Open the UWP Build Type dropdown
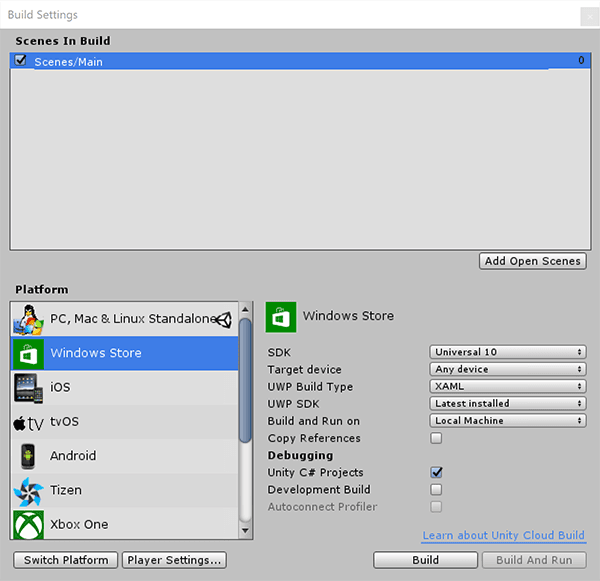 [508, 386]
